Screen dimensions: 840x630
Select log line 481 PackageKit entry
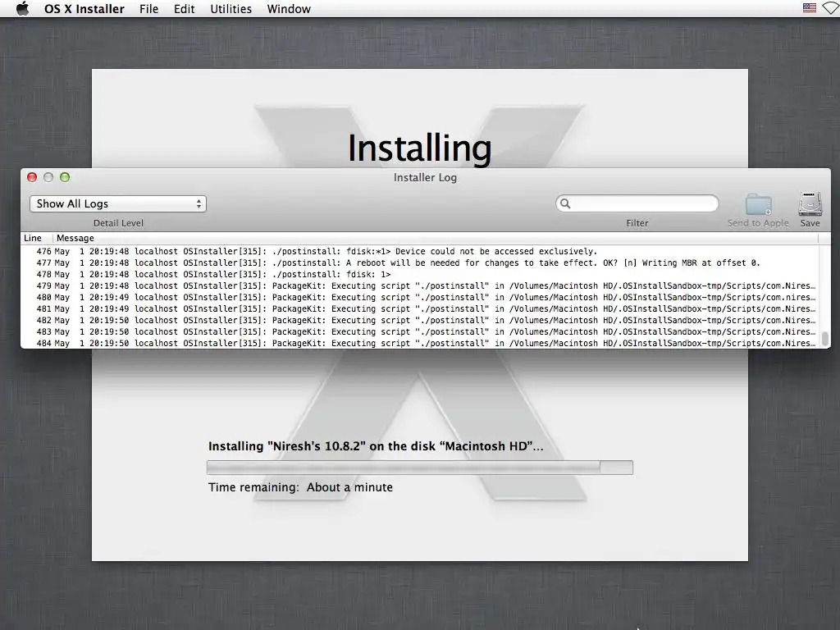420,308
